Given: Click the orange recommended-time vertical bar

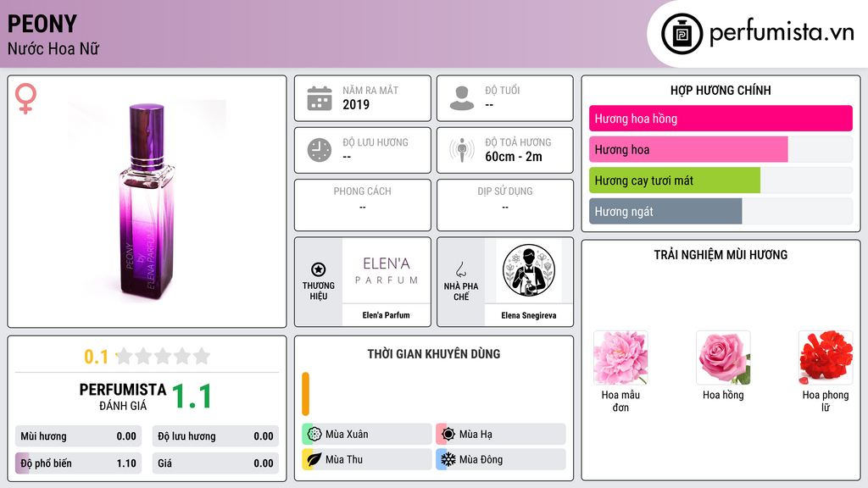Looking at the screenshot, I should click(x=305, y=394).
